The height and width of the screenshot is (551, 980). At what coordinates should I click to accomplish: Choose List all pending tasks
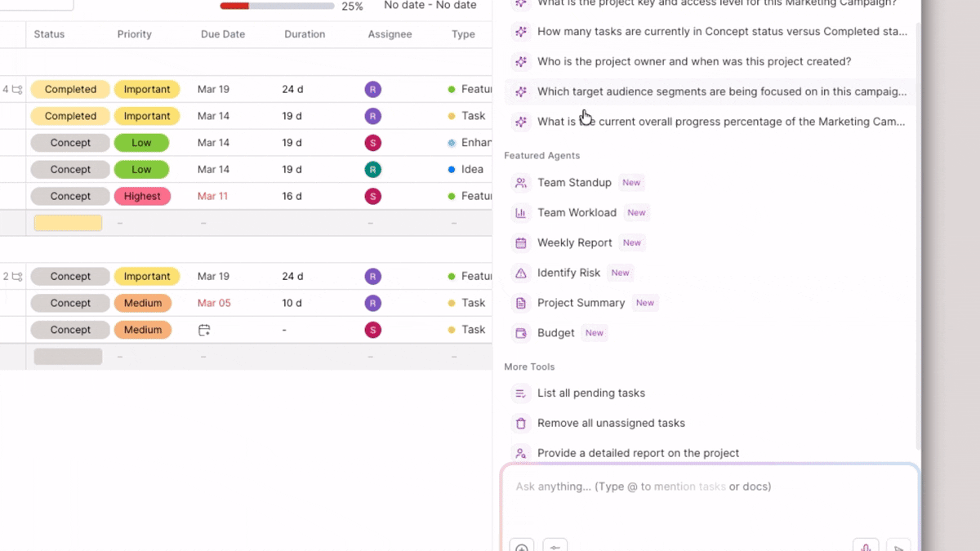pyautogui.click(x=590, y=393)
